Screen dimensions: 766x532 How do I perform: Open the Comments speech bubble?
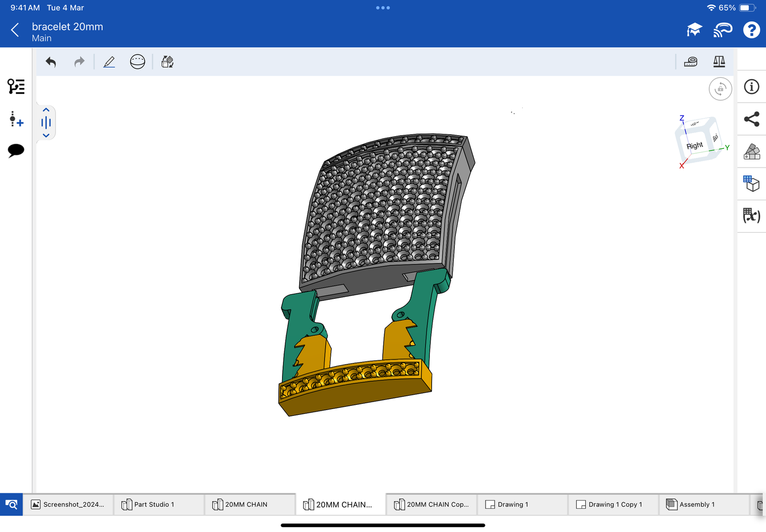tap(16, 150)
